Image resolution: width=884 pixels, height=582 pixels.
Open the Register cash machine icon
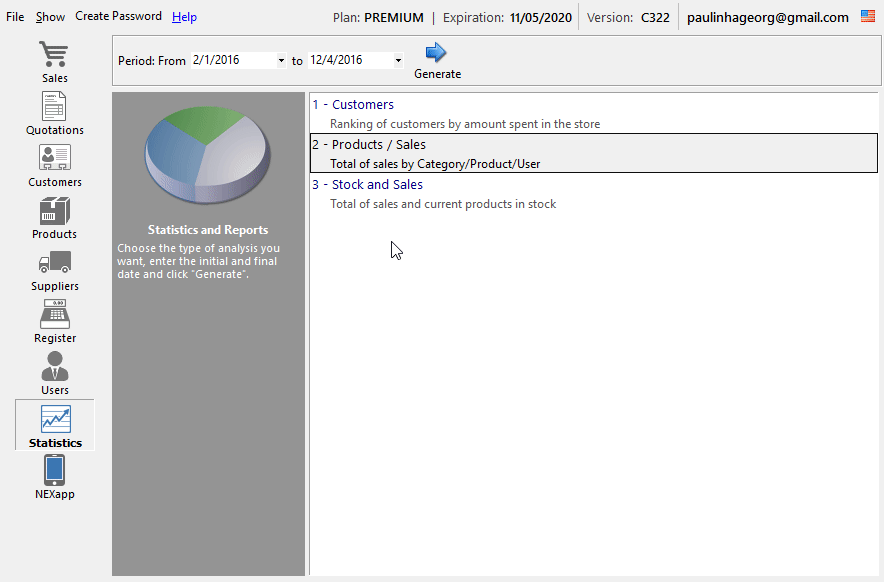54,314
